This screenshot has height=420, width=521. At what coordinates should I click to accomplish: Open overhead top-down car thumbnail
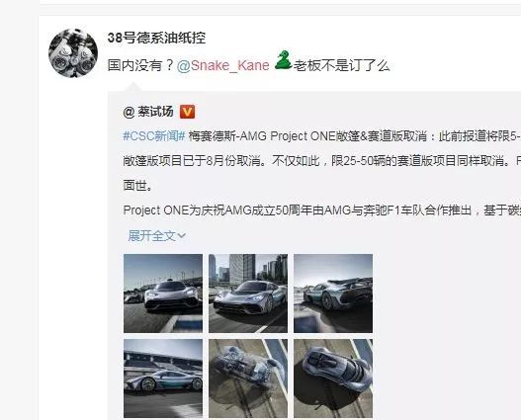[333, 378]
